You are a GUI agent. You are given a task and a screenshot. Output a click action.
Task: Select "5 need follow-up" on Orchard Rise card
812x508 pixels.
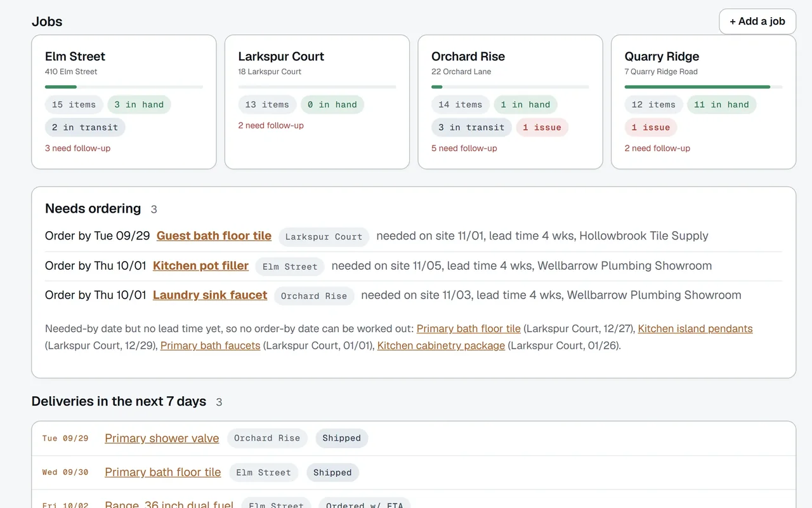point(464,148)
